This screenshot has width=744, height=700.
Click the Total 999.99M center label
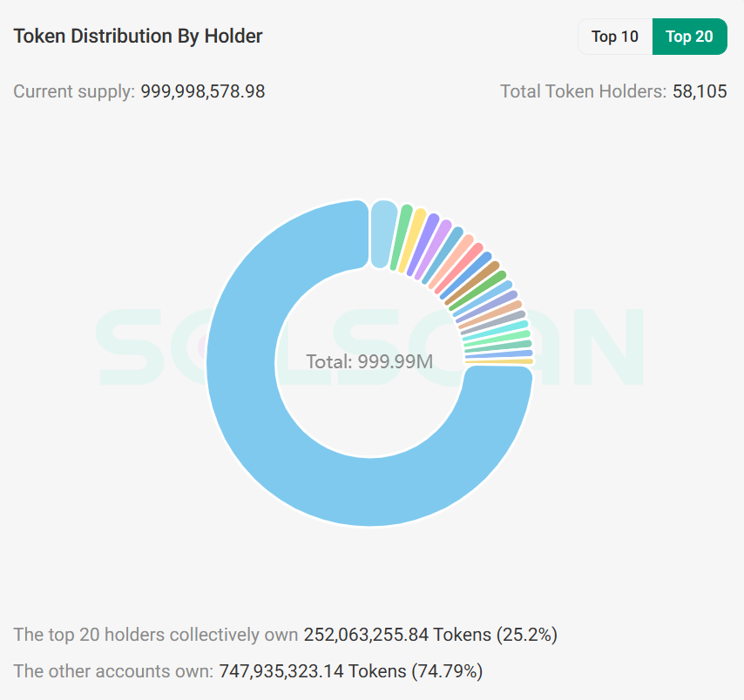coord(369,361)
